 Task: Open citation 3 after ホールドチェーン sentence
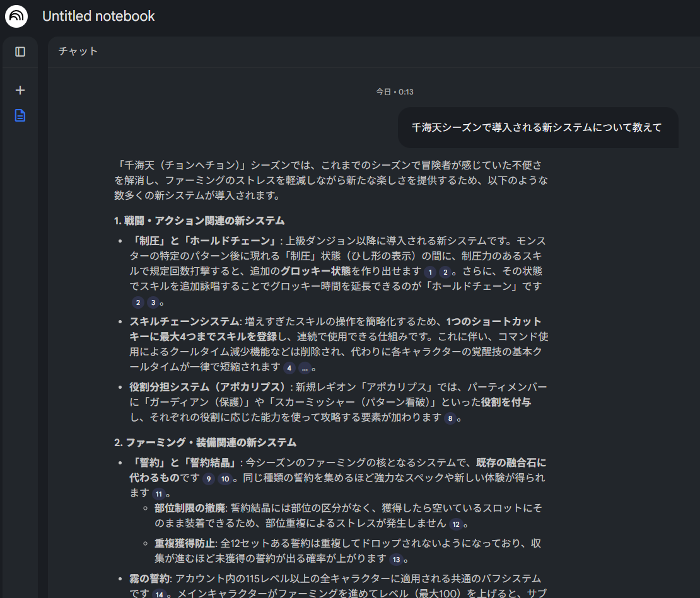click(153, 302)
